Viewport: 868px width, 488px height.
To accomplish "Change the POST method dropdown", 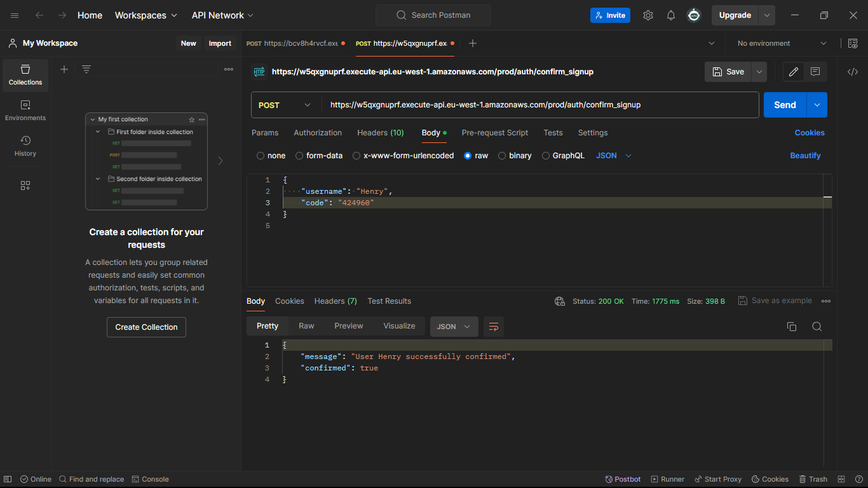I will pos(285,105).
